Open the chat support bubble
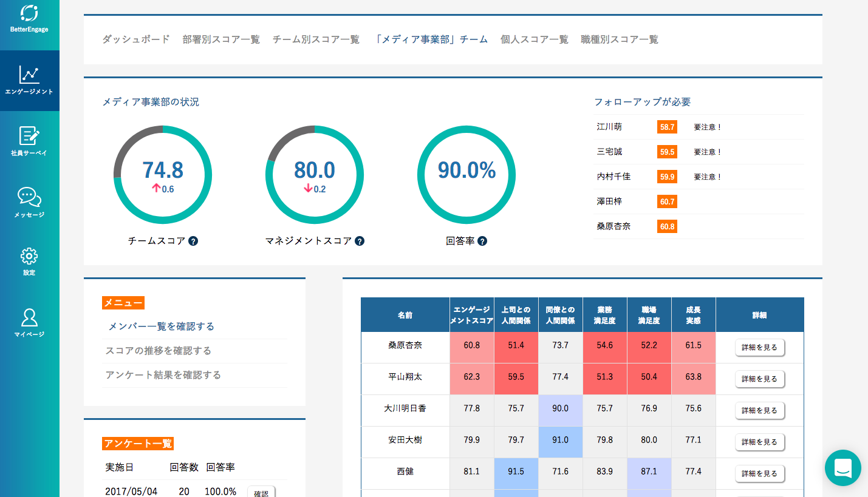The image size is (868, 497). (842, 468)
